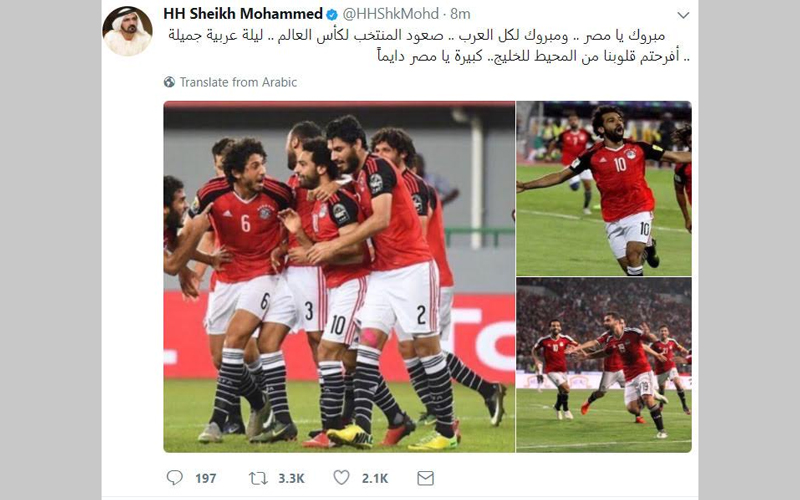
Task: Click the blue verified badge icon
Action: pyautogui.click(x=332, y=14)
